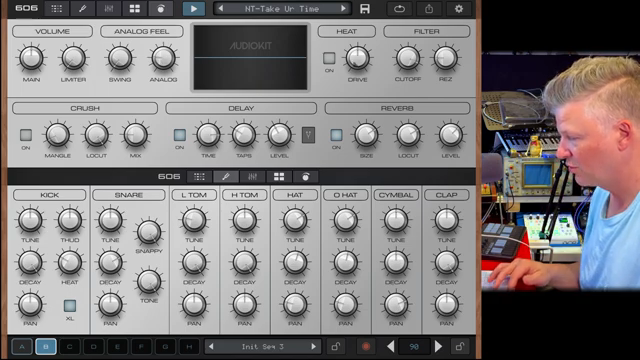Go to previous sequence with left arrow

211,347
